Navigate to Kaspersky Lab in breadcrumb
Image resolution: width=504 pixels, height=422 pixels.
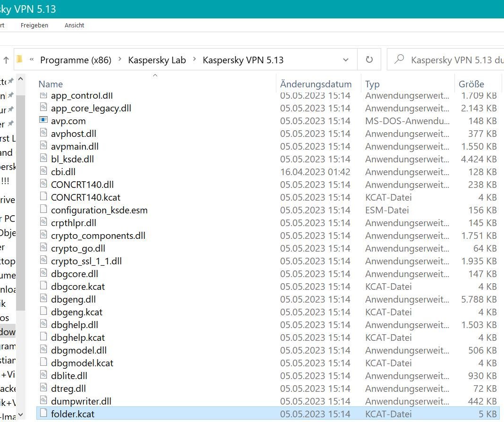tap(157, 60)
